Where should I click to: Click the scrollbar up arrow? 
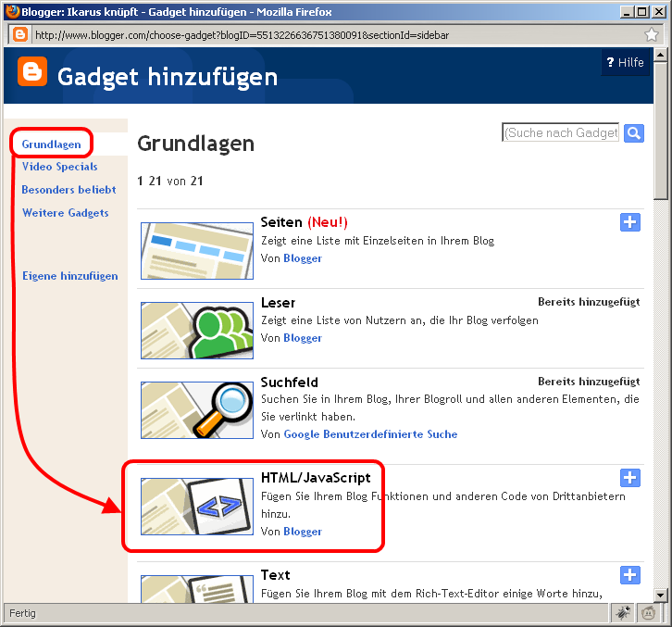click(x=660, y=55)
